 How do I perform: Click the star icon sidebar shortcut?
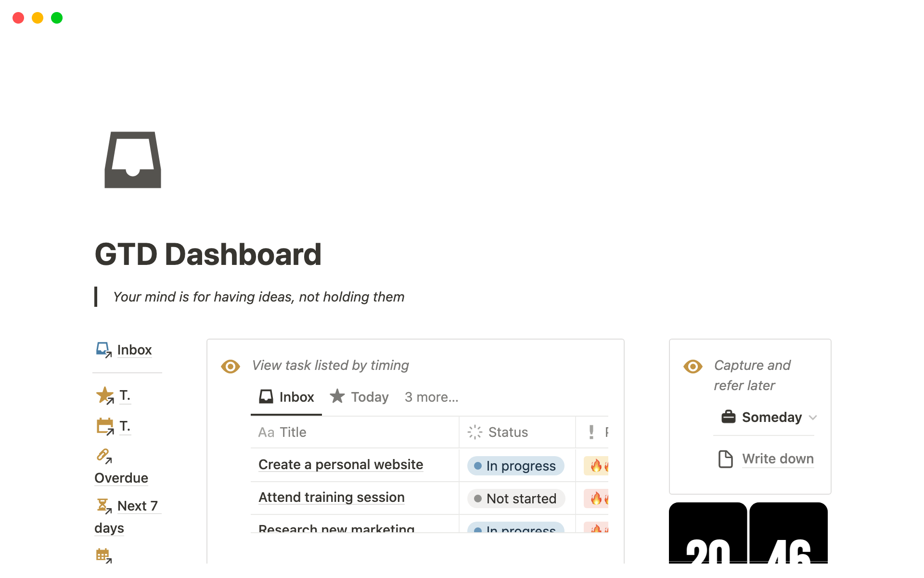tap(104, 395)
